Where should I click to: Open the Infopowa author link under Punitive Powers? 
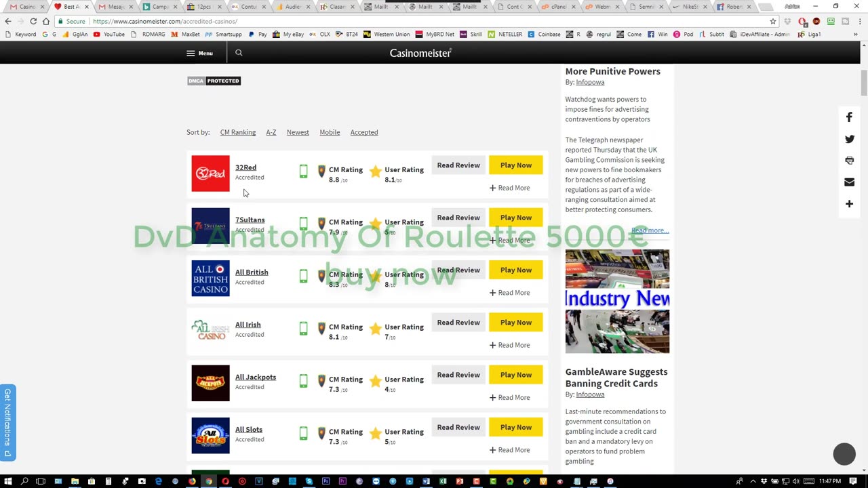pos(590,82)
